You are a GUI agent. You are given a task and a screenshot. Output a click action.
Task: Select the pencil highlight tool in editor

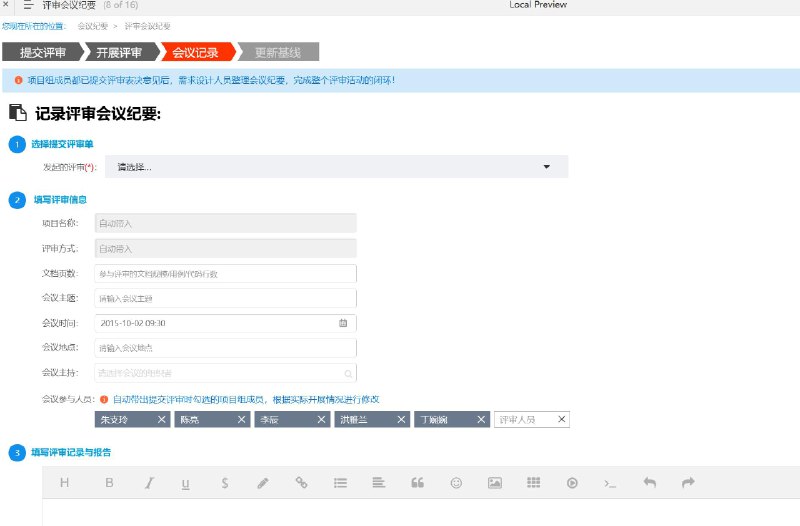[x=263, y=483]
